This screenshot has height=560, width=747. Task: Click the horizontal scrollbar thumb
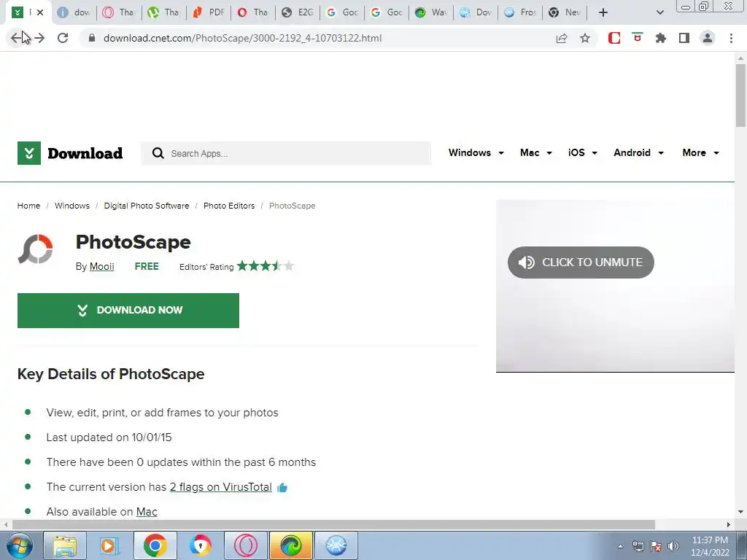(x=333, y=525)
